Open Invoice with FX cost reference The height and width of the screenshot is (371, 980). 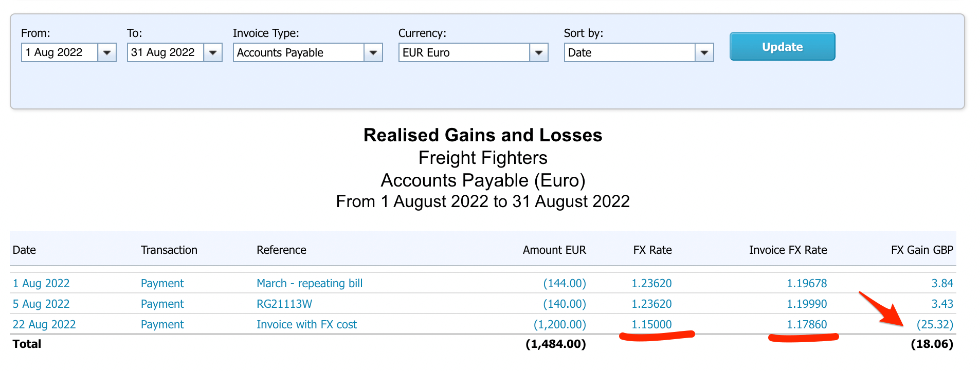coord(306,325)
